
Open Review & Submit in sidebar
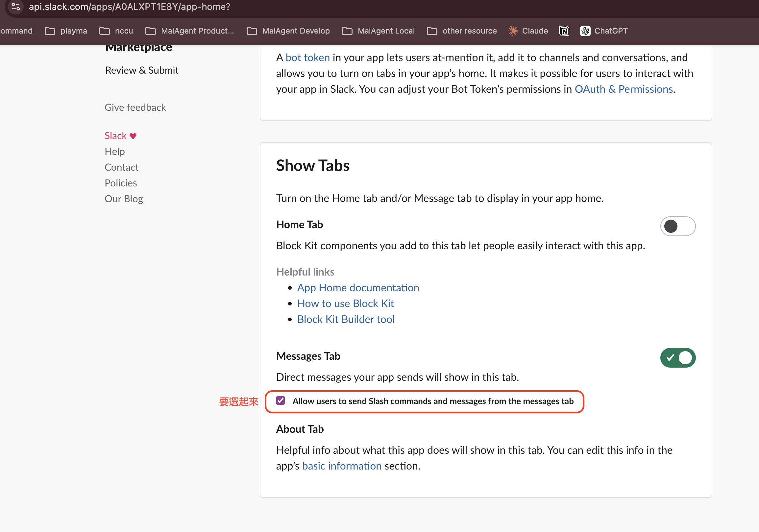coord(142,70)
